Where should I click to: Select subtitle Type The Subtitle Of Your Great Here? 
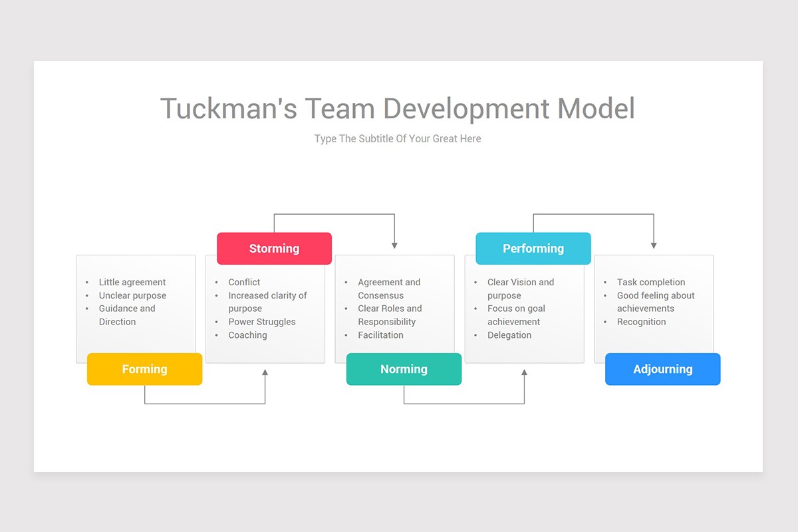pos(398,139)
